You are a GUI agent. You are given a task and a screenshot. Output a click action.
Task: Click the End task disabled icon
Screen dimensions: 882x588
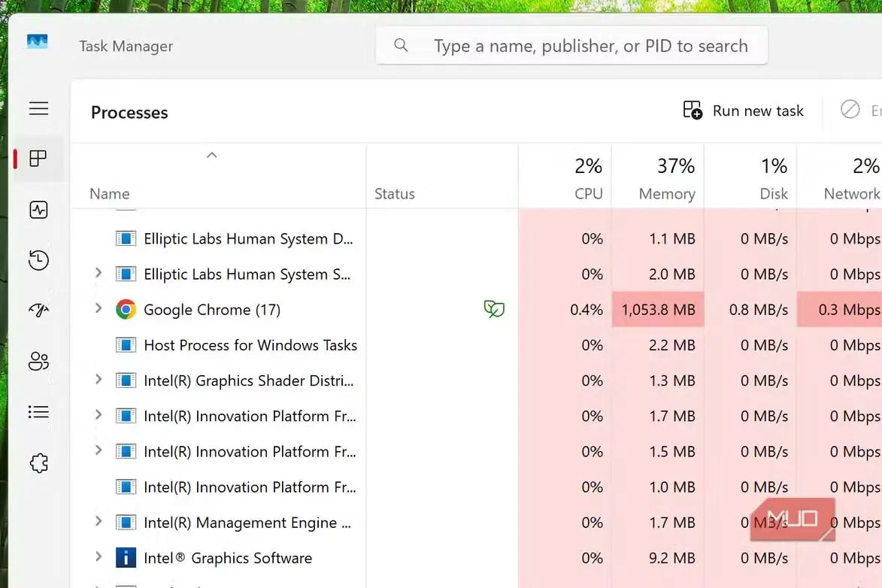(x=850, y=109)
